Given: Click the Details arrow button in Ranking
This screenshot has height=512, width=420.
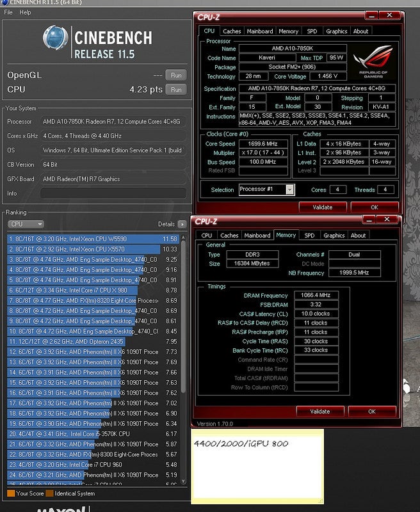Looking at the screenshot, I should coord(182,225).
